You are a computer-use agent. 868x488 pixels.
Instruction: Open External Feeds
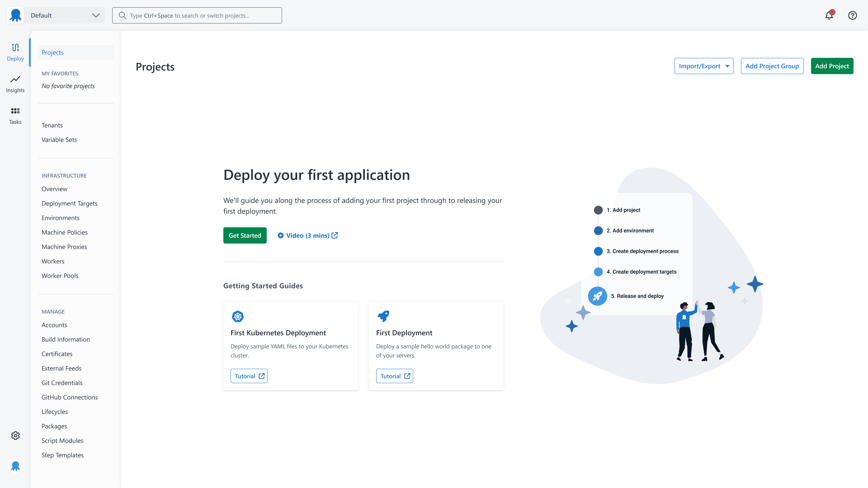point(62,368)
